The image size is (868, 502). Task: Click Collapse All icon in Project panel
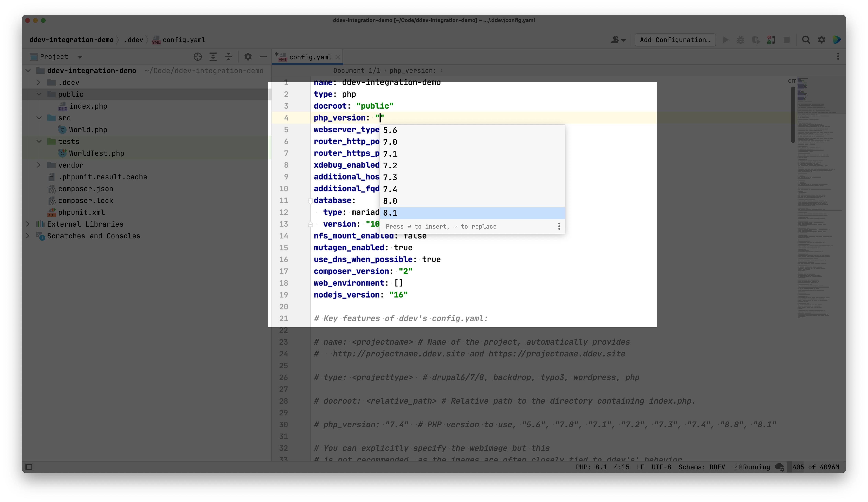click(228, 57)
